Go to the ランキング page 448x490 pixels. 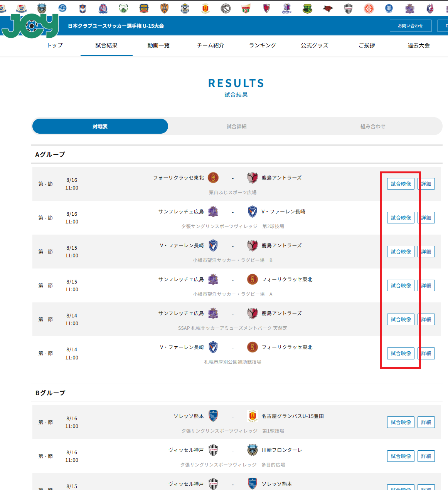tap(263, 45)
